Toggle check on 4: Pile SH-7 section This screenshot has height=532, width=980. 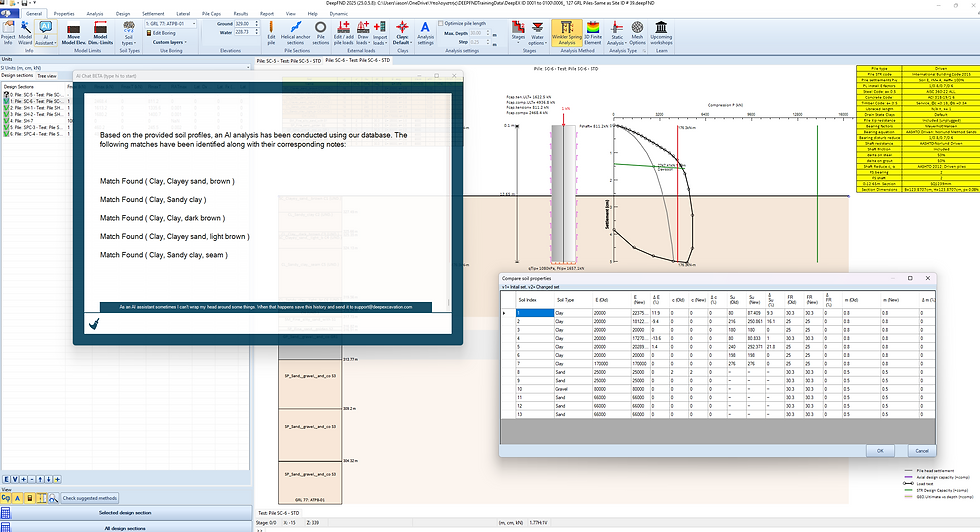point(6,121)
